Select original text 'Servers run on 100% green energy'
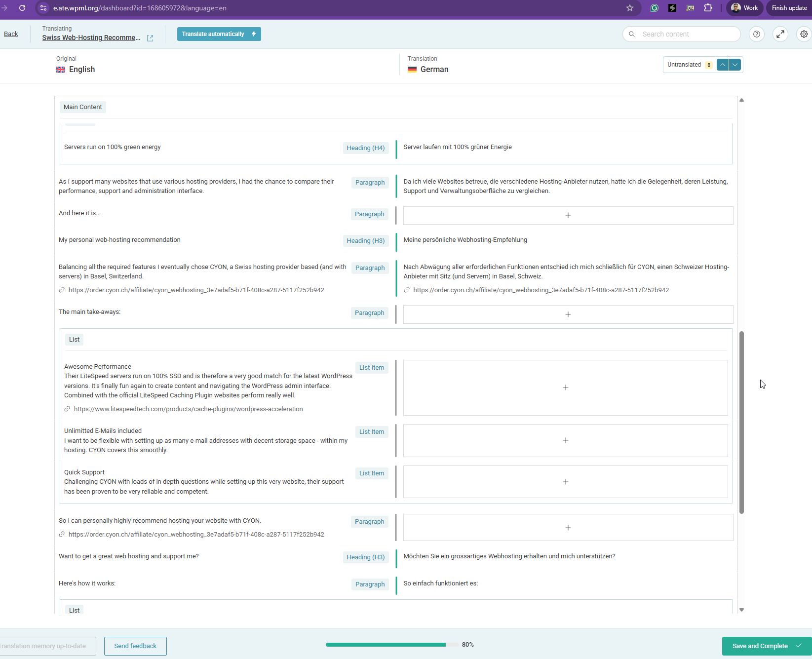The height and width of the screenshot is (659, 812). (113, 147)
